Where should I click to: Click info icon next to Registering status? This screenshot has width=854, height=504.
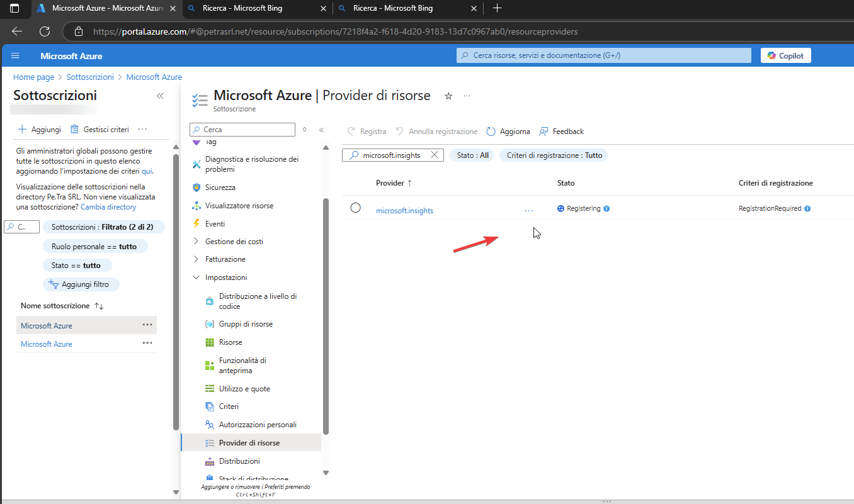(x=606, y=208)
